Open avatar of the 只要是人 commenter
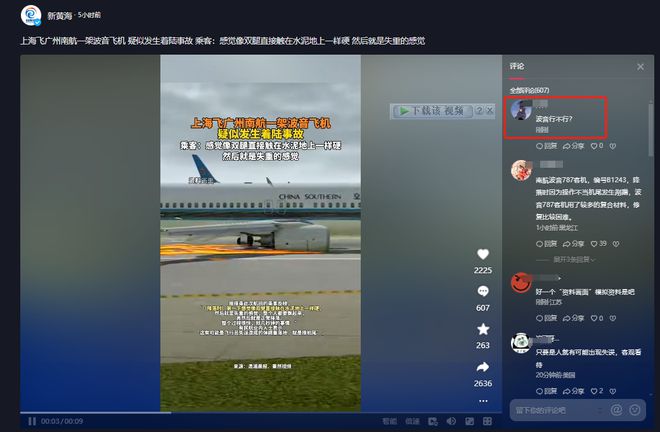The width and height of the screenshot is (660, 432). [x=521, y=343]
